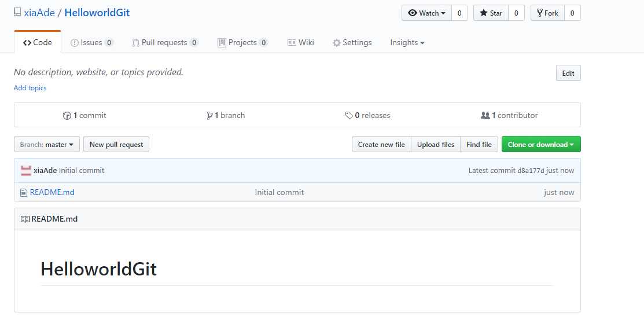Click the branch icon beside 1 branch

coord(210,116)
